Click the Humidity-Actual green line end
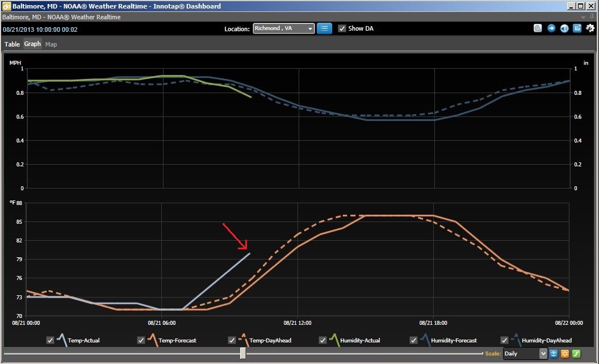The image size is (599, 364). (x=251, y=97)
